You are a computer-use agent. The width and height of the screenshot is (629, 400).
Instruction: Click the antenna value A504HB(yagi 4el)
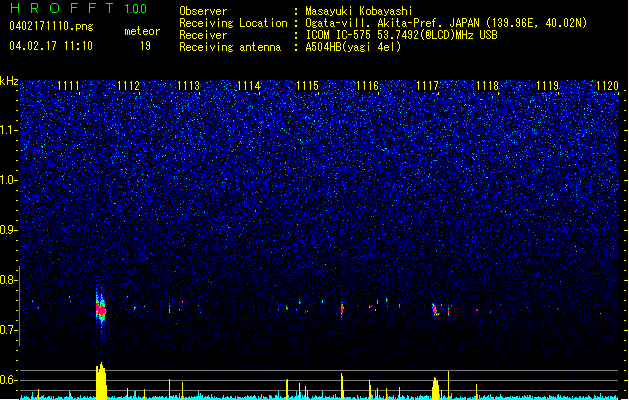point(353,47)
